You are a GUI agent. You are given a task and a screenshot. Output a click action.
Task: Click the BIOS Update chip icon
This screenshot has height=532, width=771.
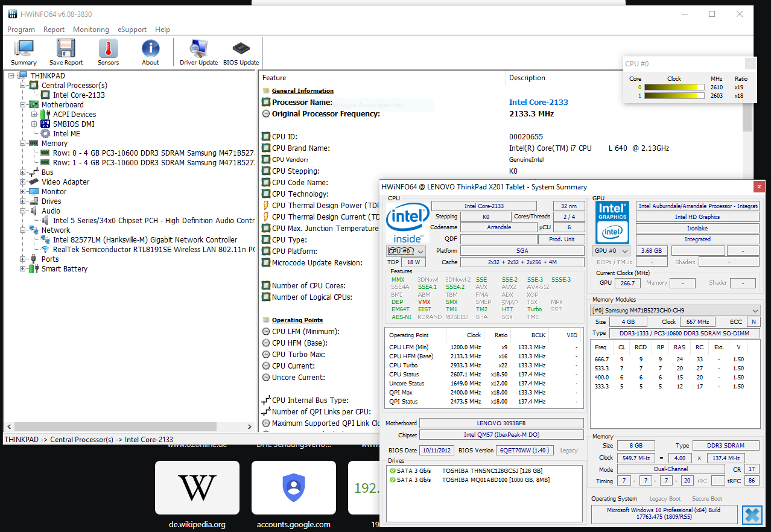click(x=241, y=48)
